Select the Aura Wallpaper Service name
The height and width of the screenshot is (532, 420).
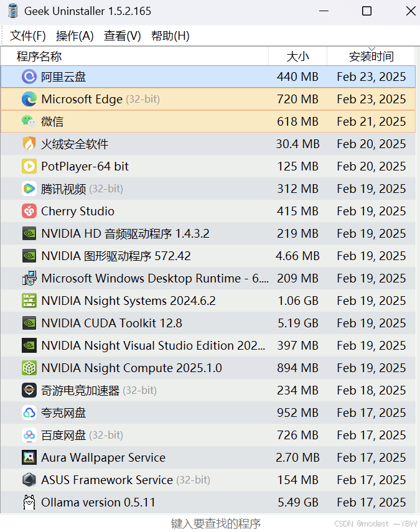point(103,457)
